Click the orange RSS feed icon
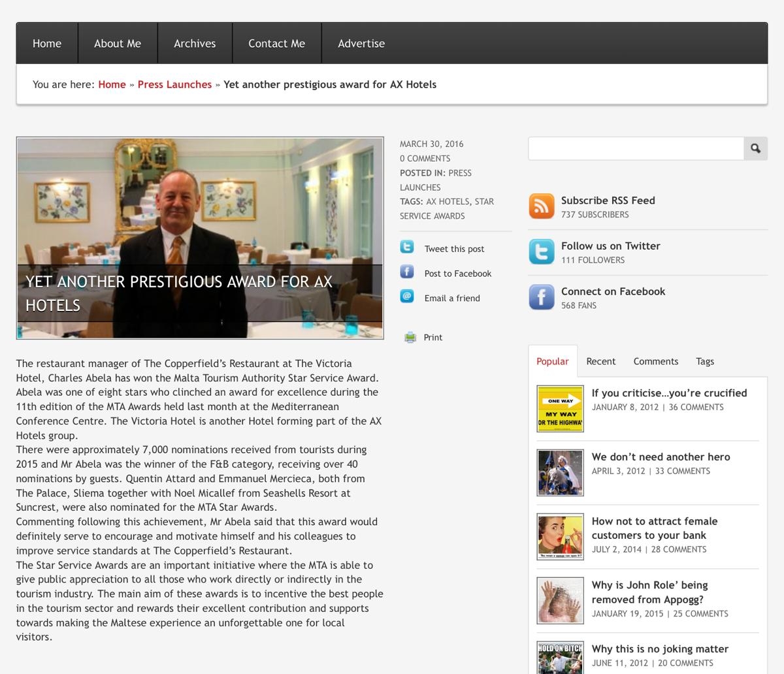Screen dimensions: 784x674 [542, 206]
